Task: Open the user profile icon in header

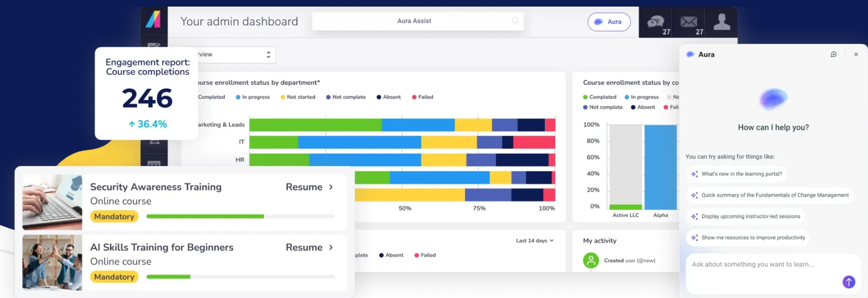Action: pyautogui.click(x=721, y=22)
